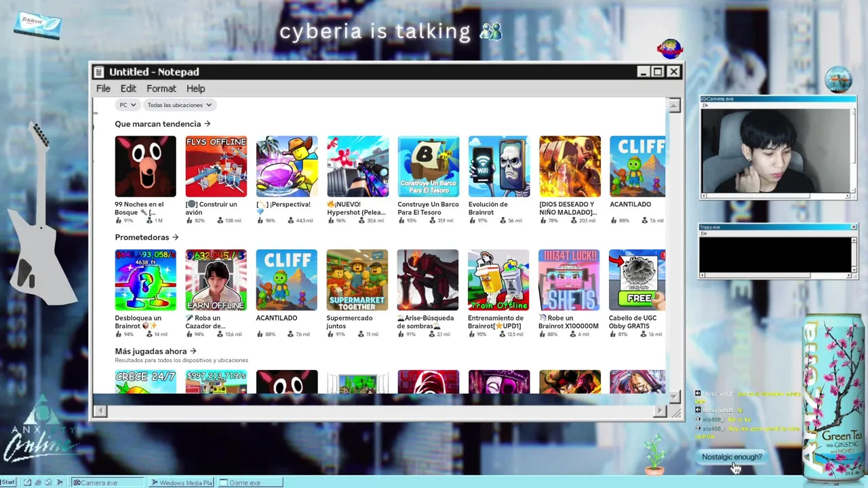Open the Prometedoras section link
Image resolution: width=868 pixels, height=488 pixels.
click(146, 237)
